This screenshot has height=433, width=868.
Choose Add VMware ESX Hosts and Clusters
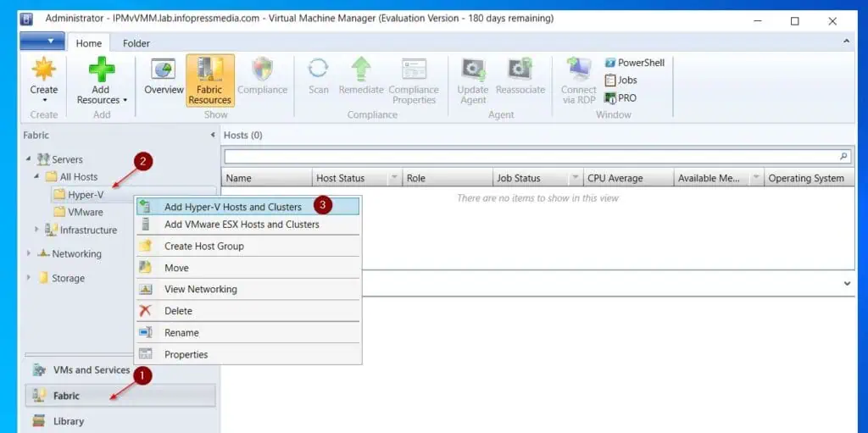[248, 225]
